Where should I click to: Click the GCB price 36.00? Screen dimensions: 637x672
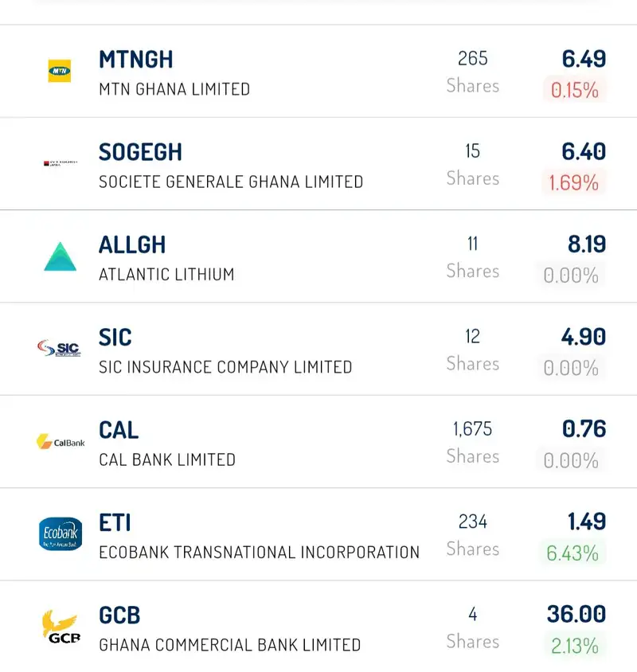[576, 614]
